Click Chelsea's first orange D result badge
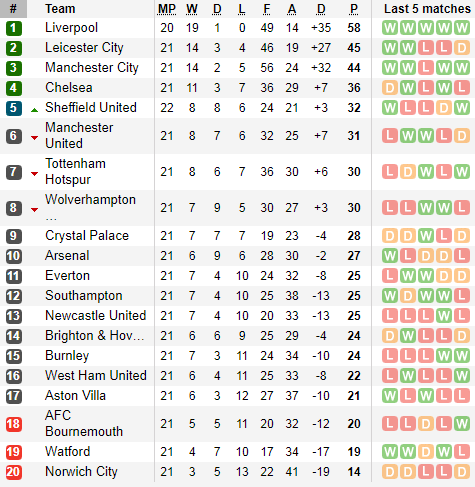Image resolution: width=475 pixels, height=487 pixels. pos(390,88)
